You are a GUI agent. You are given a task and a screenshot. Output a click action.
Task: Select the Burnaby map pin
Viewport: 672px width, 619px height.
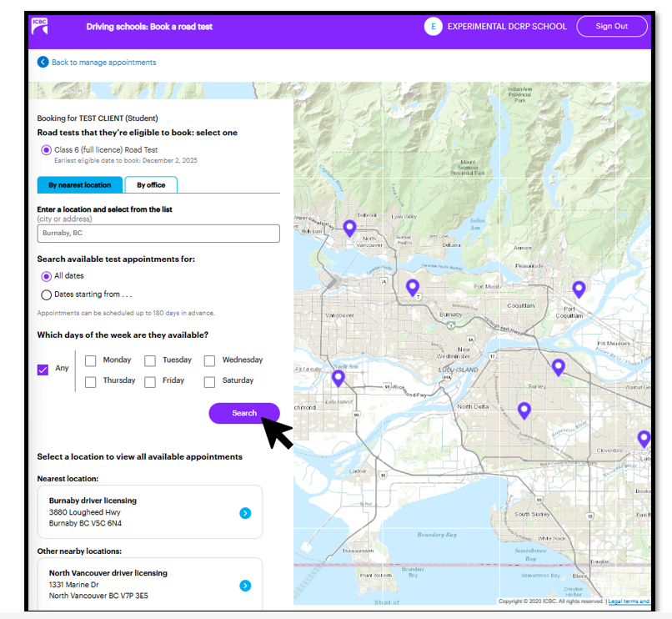click(412, 288)
